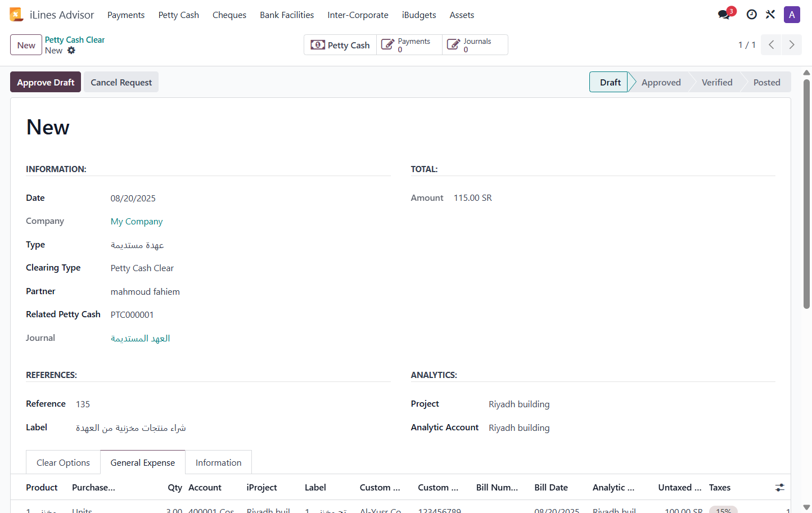Open the Inter-Corporate menu

click(358, 15)
